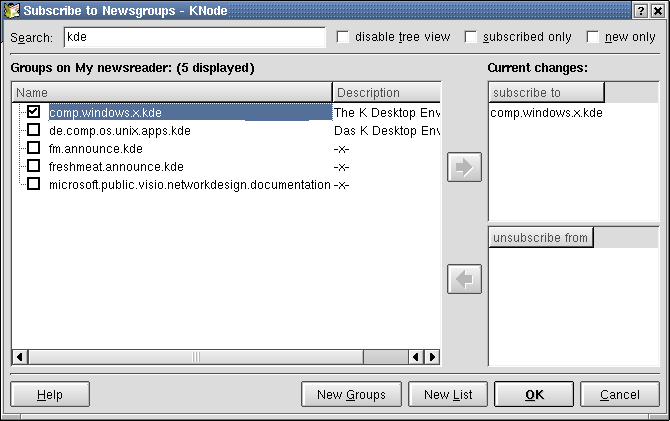
Task: Click the far-left scroll arrow of the group list
Action: tap(20, 357)
